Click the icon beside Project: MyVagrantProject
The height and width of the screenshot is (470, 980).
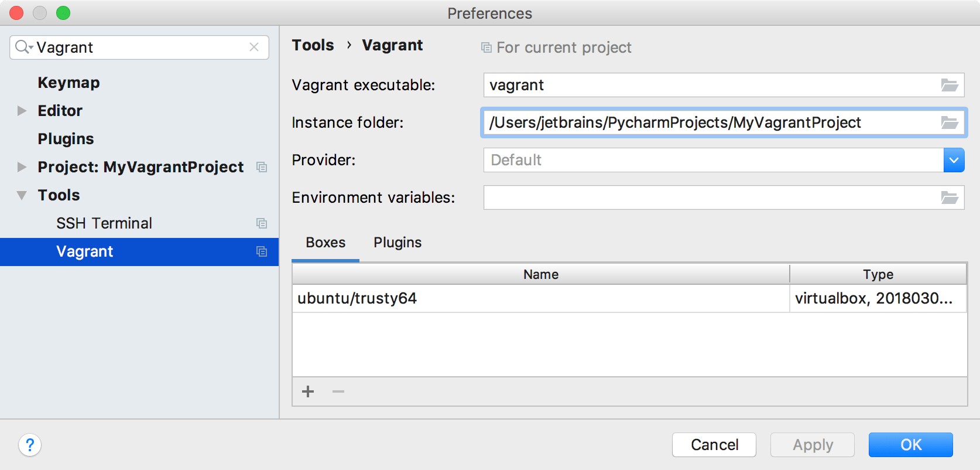point(262,167)
